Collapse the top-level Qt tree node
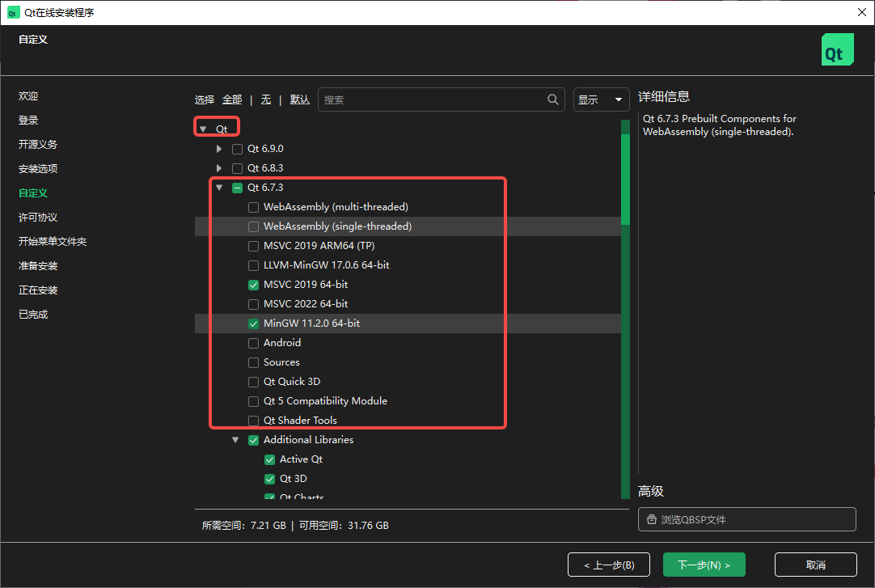 coord(203,129)
